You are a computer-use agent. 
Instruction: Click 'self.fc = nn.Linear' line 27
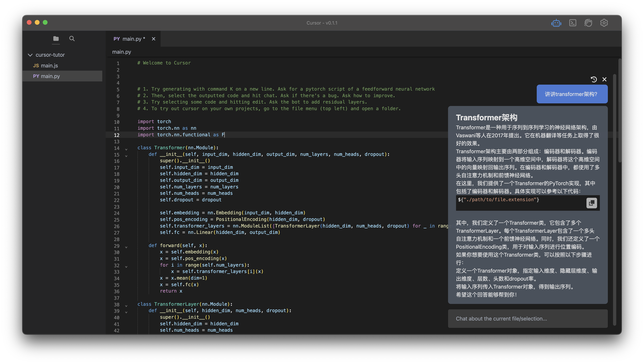pos(220,232)
